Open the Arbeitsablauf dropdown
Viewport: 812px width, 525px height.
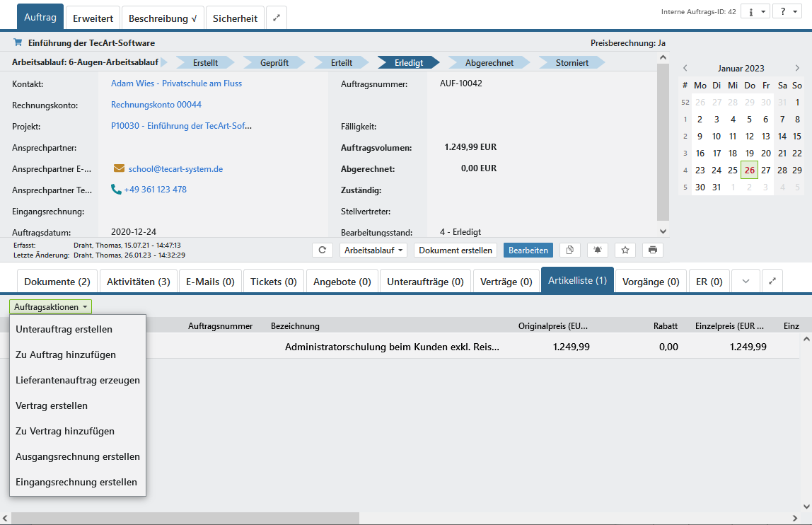(x=373, y=250)
